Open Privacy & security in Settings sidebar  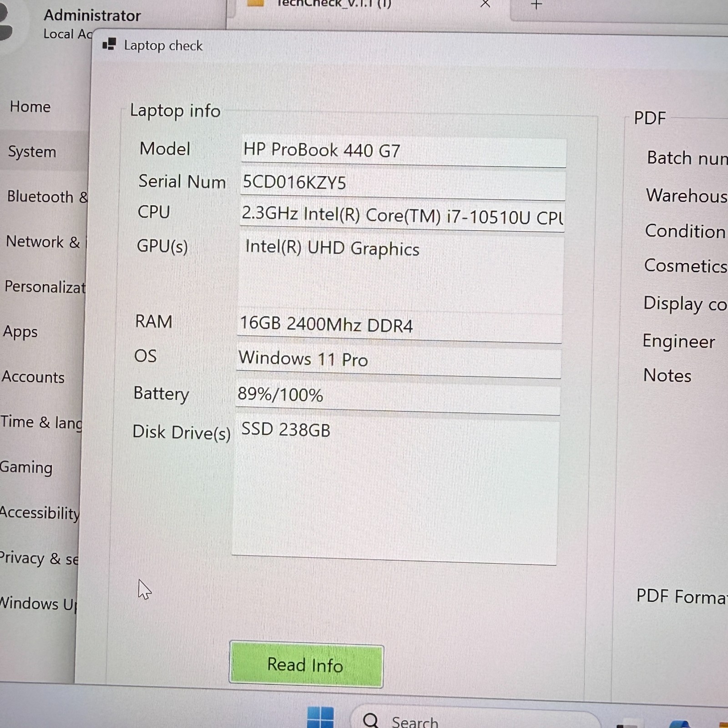pos(39,558)
